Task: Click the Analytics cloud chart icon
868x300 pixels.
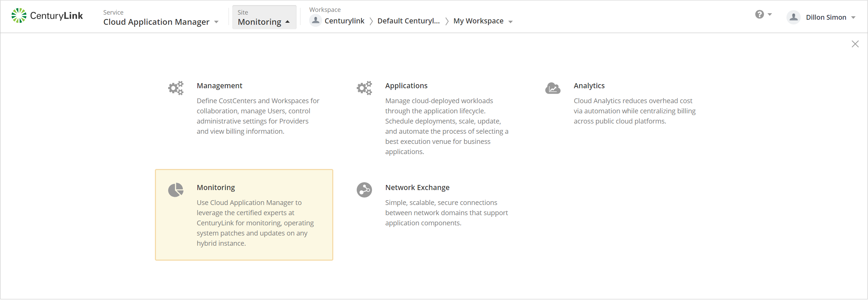Action: click(x=553, y=88)
